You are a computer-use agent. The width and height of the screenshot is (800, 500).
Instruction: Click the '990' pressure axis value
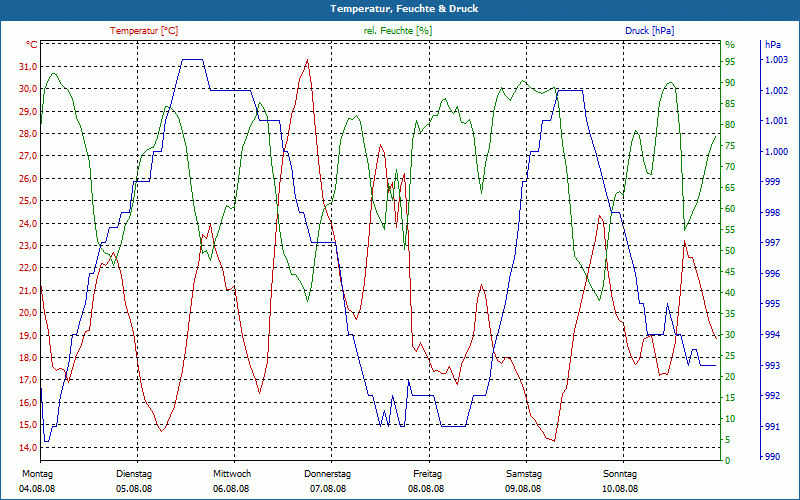(772, 457)
